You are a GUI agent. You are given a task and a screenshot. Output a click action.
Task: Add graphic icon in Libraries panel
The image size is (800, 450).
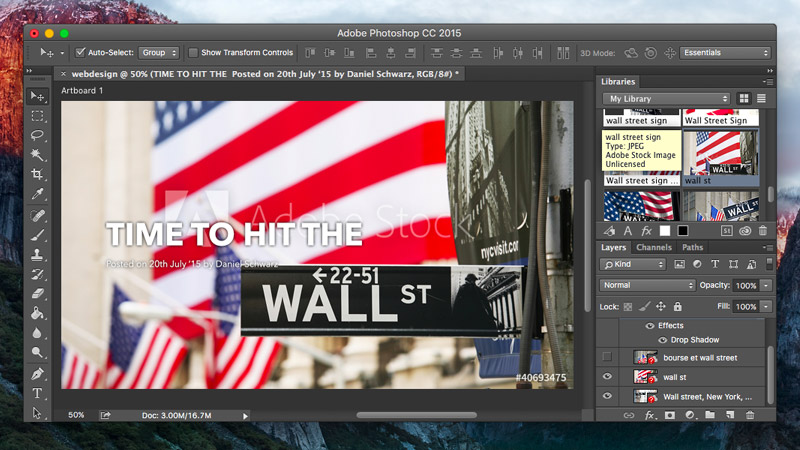pyautogui.click(x=610, y=231)
